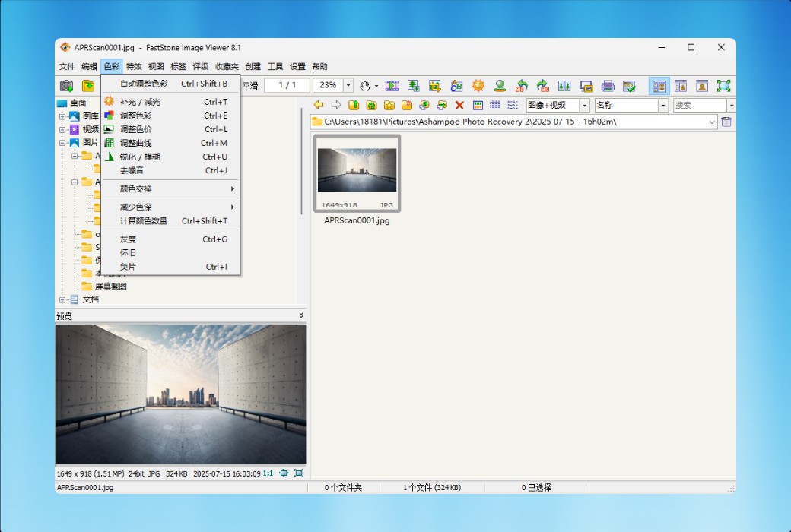Click the compare images two-trees icon

564,86
